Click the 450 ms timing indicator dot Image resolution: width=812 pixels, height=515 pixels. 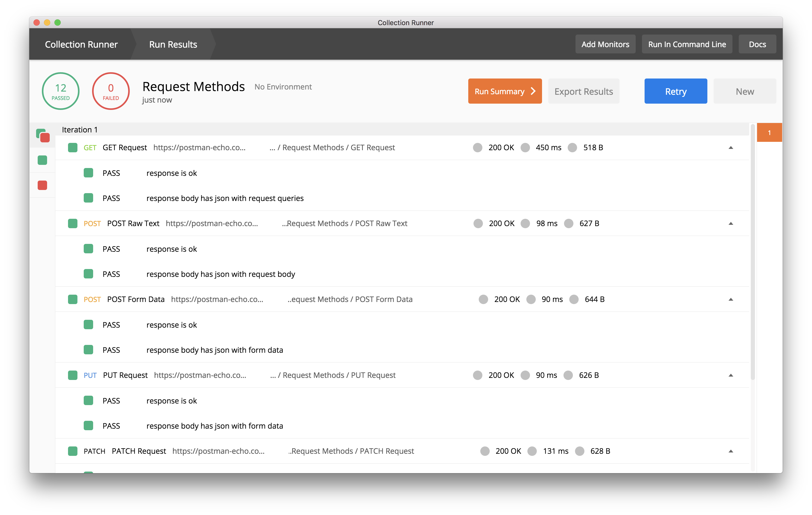pos(525,148)
